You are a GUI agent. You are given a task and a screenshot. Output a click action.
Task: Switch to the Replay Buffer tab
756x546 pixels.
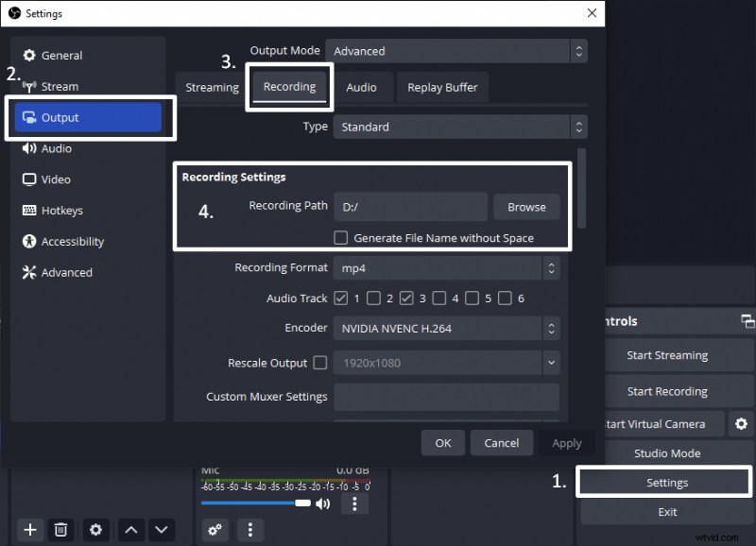tap(442, 87)
